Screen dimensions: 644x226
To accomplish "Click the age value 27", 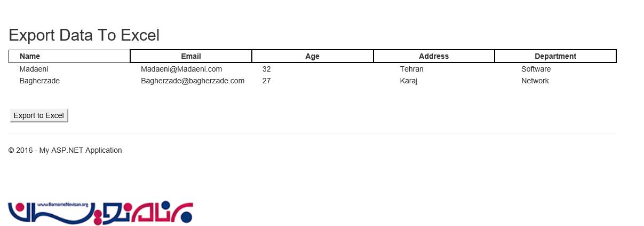I will 267,81.
